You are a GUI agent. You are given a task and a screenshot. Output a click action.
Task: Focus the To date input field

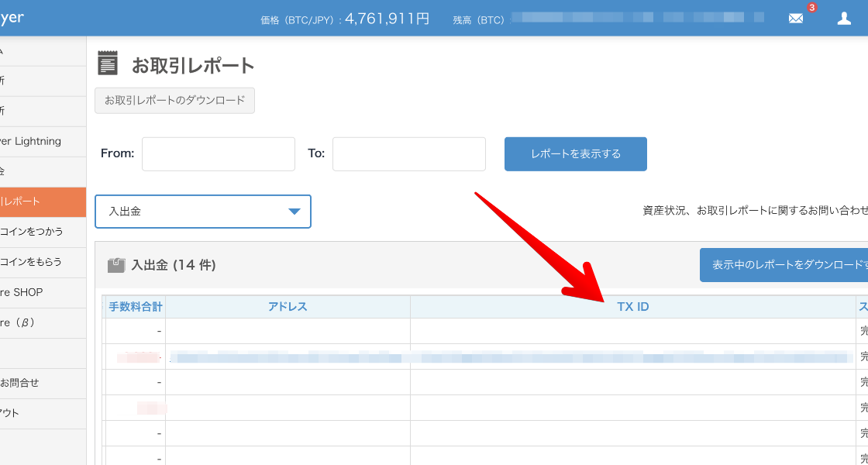coord(409,154)
